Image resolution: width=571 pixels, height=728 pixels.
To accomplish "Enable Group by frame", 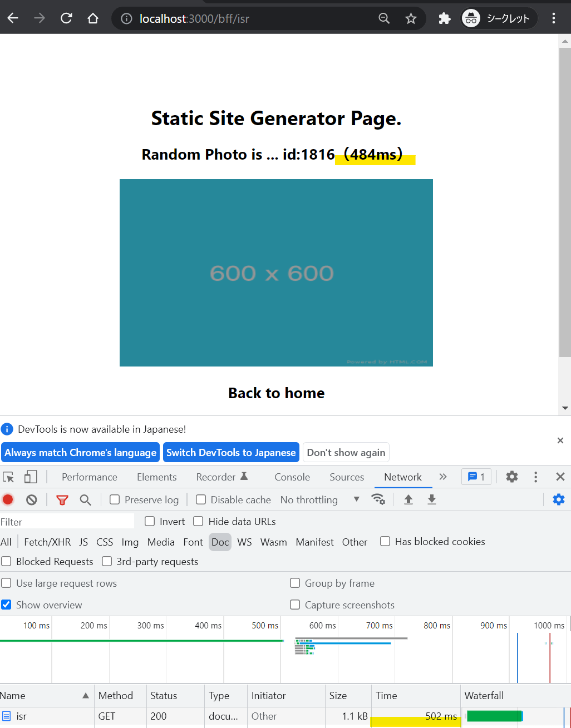I will [x=295, y=583].
